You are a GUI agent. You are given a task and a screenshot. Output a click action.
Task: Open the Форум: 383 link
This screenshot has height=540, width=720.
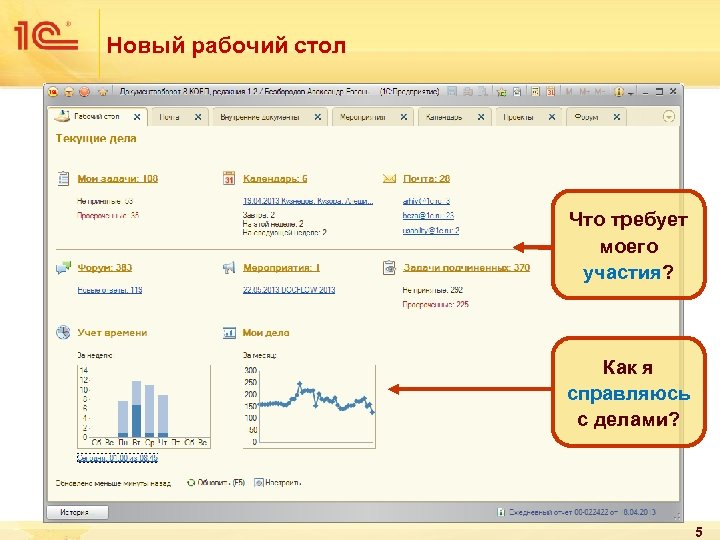[x=105, y=267]
